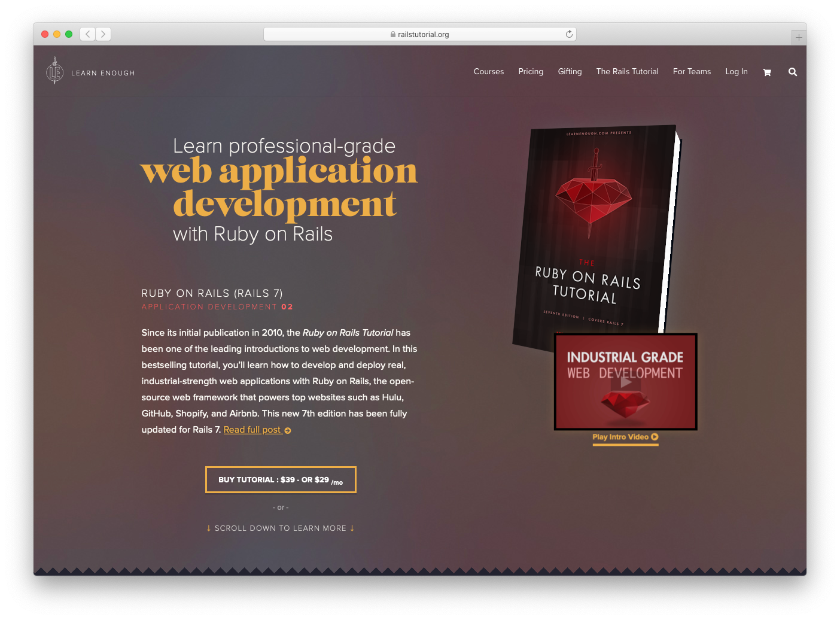Reload the page with refresh icon

click(569, 34)
